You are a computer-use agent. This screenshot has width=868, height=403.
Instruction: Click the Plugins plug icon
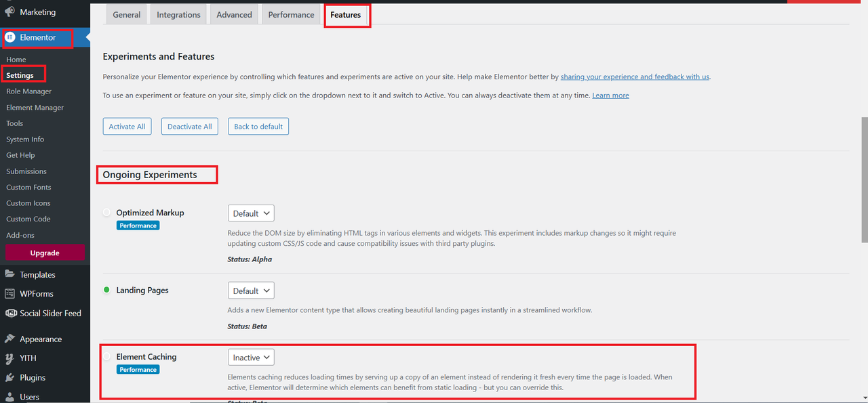coord(10,377)
